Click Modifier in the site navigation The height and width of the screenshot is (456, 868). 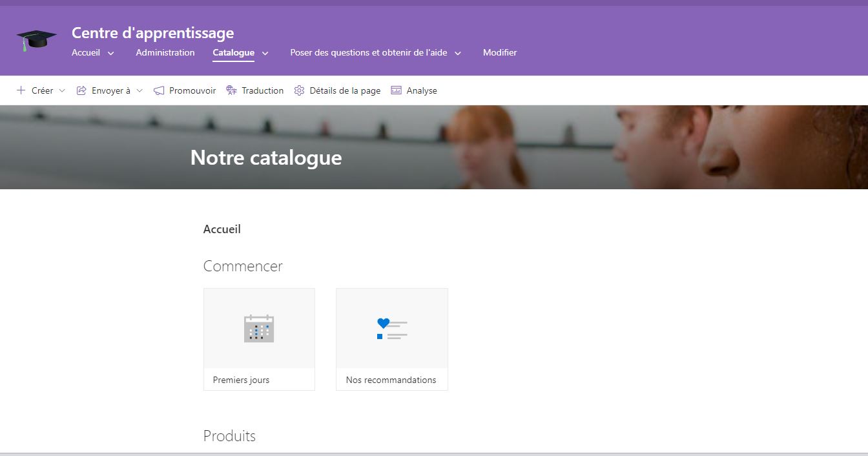tap(500, 52)
